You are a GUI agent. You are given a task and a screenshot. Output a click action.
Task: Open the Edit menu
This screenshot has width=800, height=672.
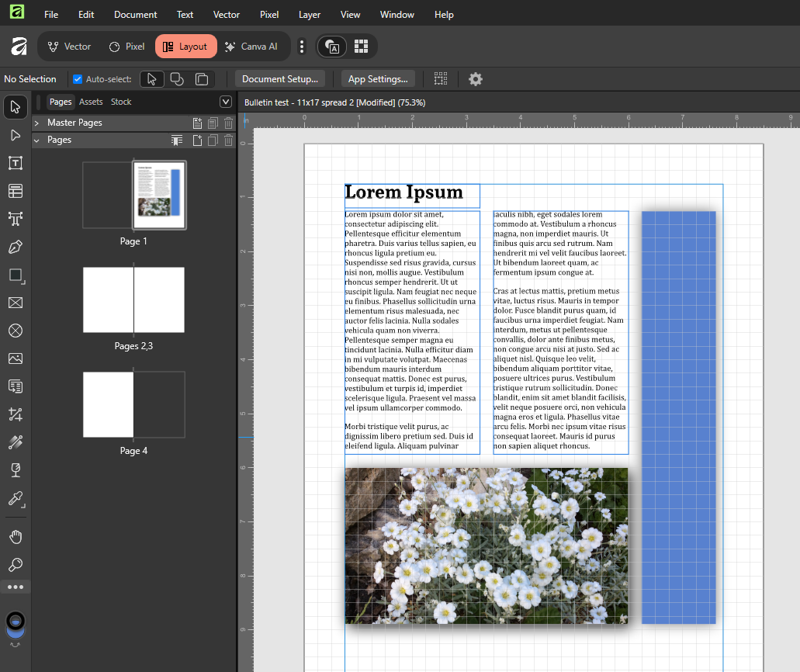pos(85,15)
